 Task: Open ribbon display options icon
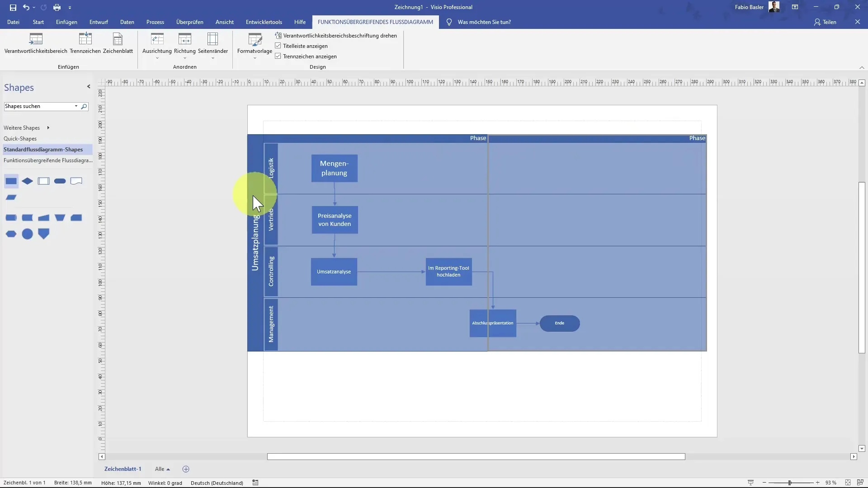point(795,7)
